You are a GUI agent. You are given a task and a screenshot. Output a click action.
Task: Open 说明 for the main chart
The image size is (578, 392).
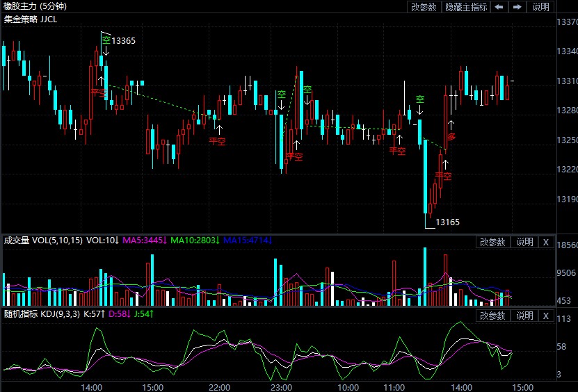click(x=540, y=7)
